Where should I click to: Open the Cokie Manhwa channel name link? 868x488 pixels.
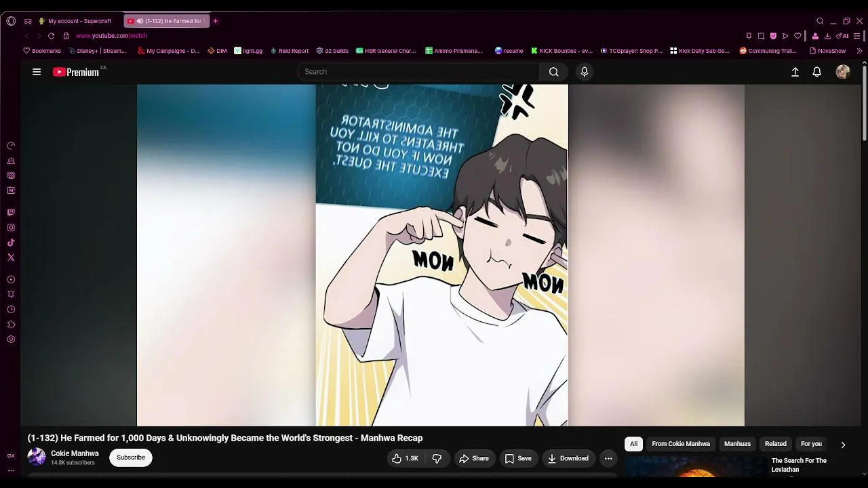[x=75, y=453]
